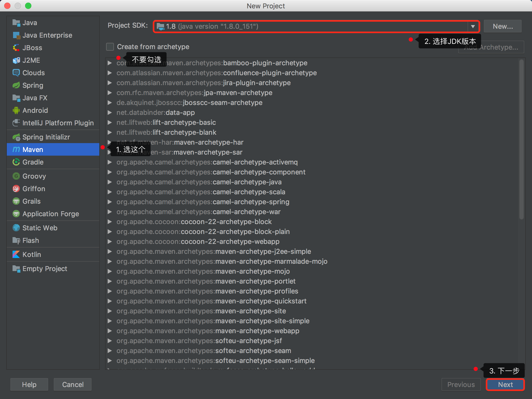Image resolution: width=532 pixels, height=399 pixels.
Task: Click the archetype list scrollbar thumb
Action: pos(521,140)
